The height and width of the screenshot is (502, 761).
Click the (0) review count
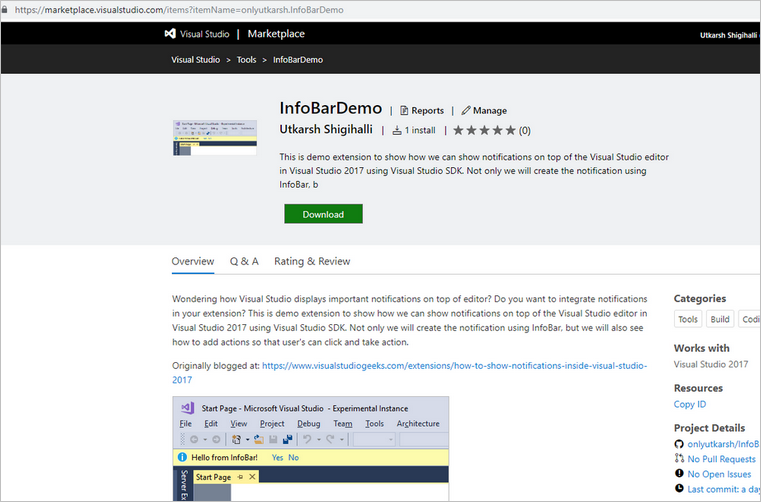pos(525,131)
